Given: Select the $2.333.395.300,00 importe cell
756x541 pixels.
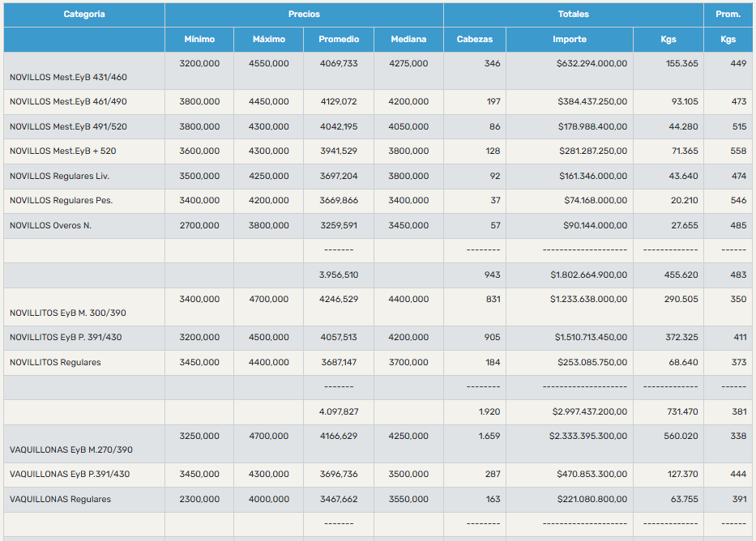Looking at the screenshot, I should click(x=588, y=437).
